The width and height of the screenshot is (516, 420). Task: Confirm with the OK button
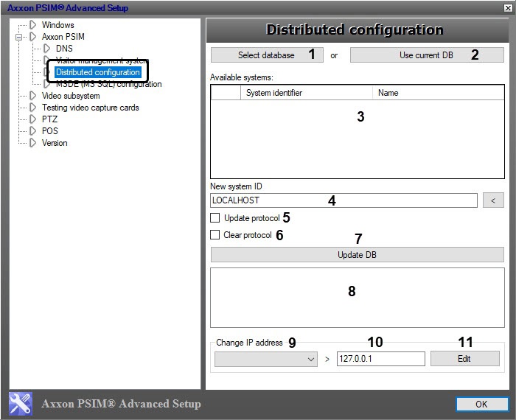tap(482, 405)
